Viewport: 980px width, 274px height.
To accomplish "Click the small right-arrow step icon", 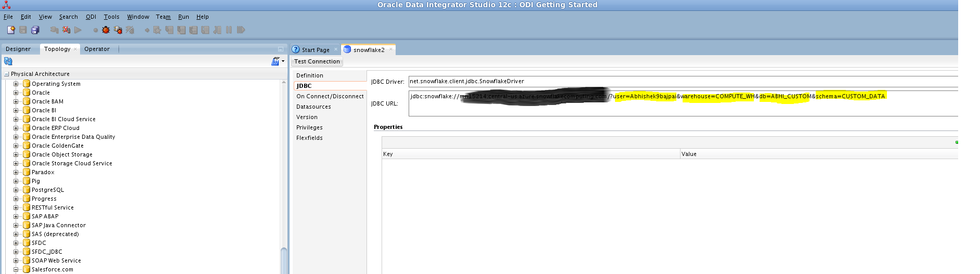I will coord(147,30).
